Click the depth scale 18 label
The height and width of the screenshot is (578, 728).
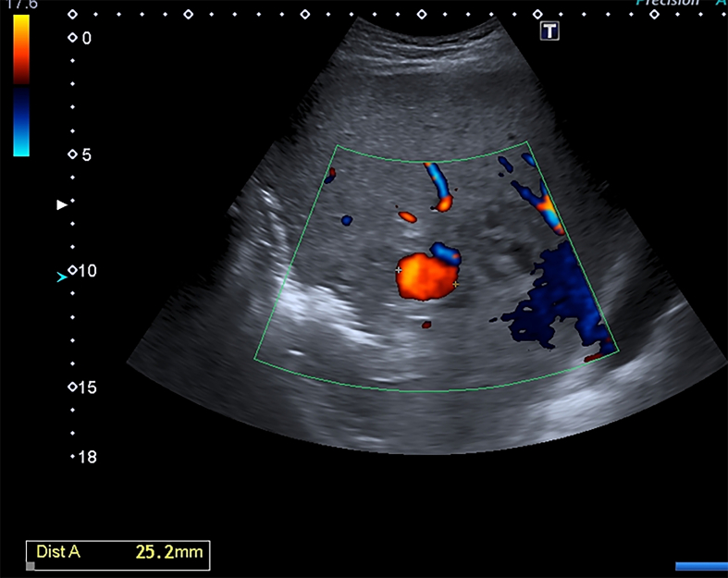87,457
